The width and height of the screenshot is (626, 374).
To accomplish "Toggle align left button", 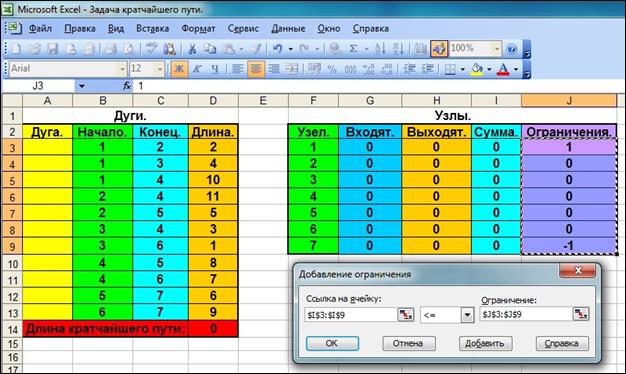I will pos(238,69).
